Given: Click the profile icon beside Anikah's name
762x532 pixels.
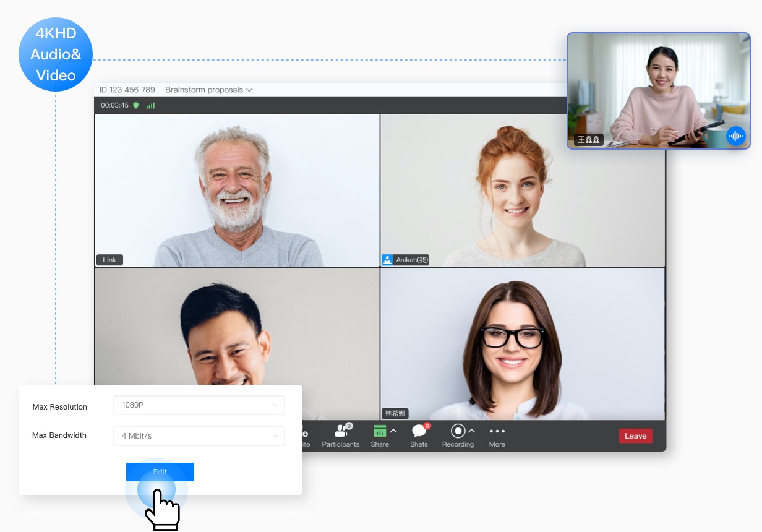Looking at the screenshot, I should [387, 260].
